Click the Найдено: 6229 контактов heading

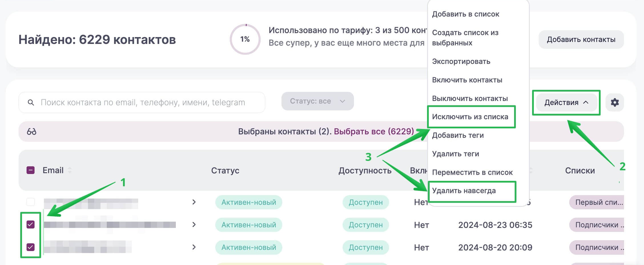click(97, 39)
